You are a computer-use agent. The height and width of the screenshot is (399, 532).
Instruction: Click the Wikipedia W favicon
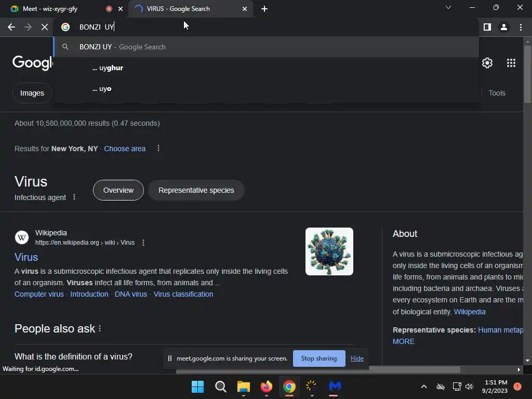coord(22,237)
